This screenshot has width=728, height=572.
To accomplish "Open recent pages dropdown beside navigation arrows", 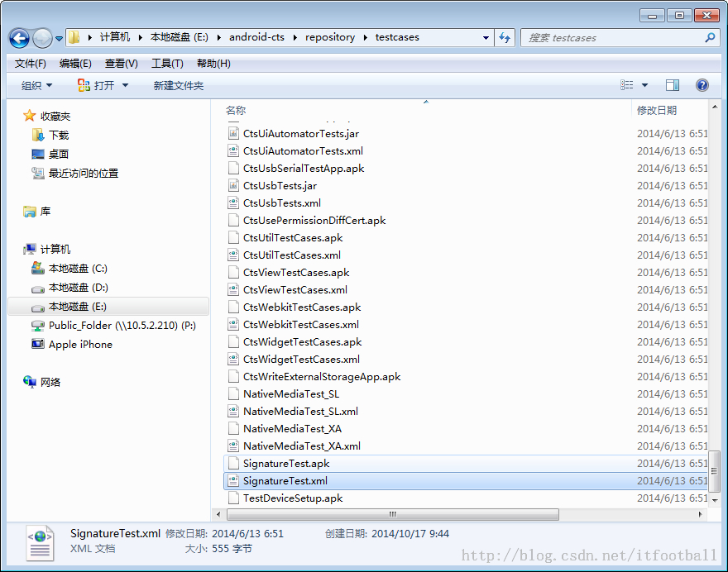I will click(x=59, y=39).
